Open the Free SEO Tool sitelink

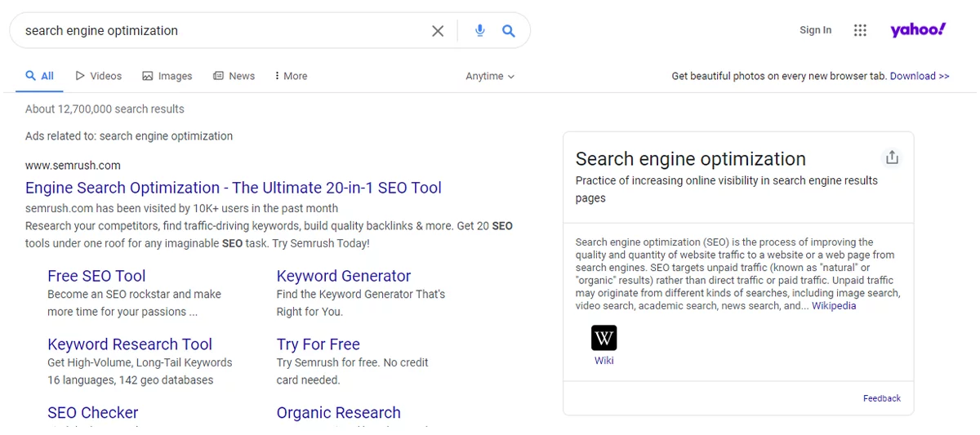[x=96, y=276]
